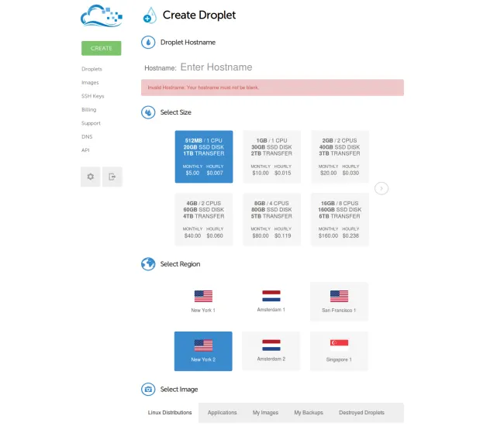Choose the San Francisco 1 region tile
Viewport: 504px width, 426px height.
[x=339, y=301]
